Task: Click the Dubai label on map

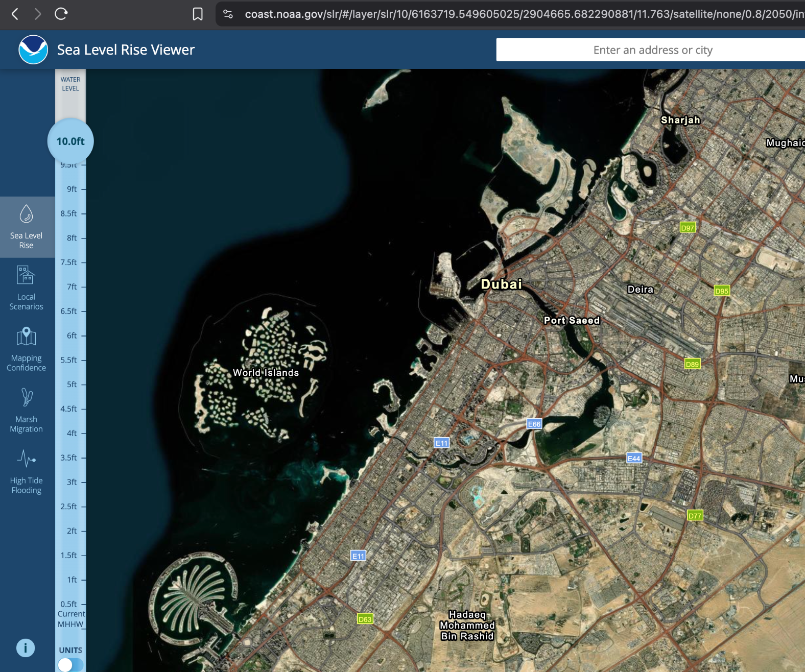Action: 502,284
